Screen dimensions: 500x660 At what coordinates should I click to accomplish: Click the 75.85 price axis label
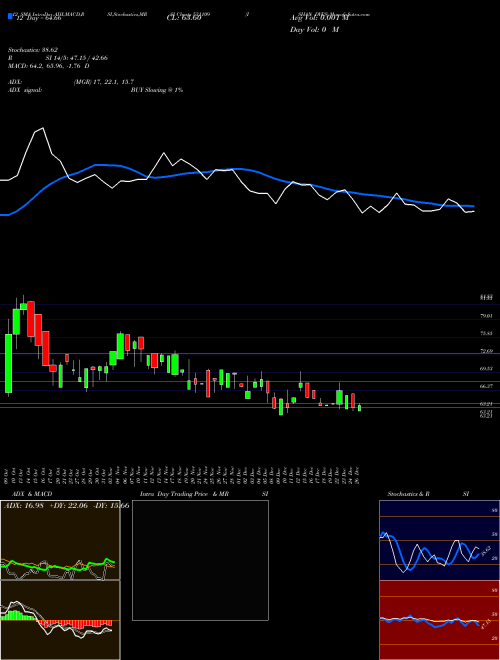(x=487, y=333)
